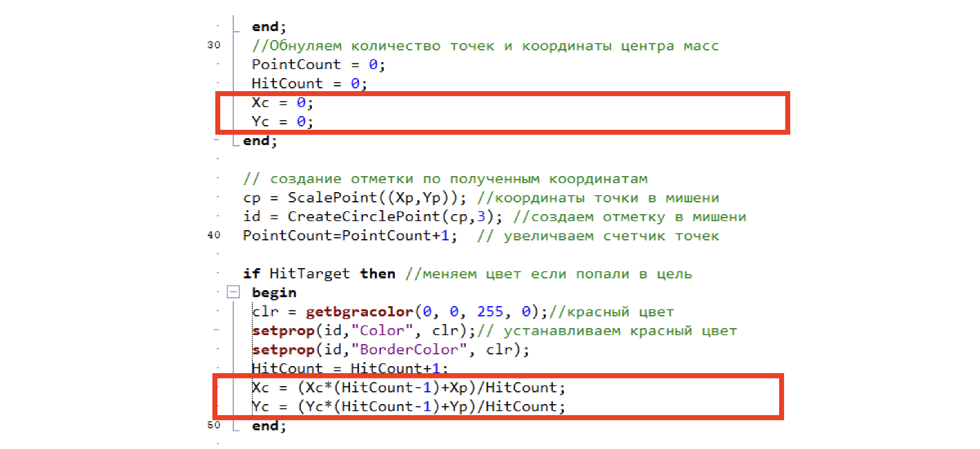980x449 pixels.
Task: Click the comment "//создаем отметку в мишени"
Action: point(629,217)
